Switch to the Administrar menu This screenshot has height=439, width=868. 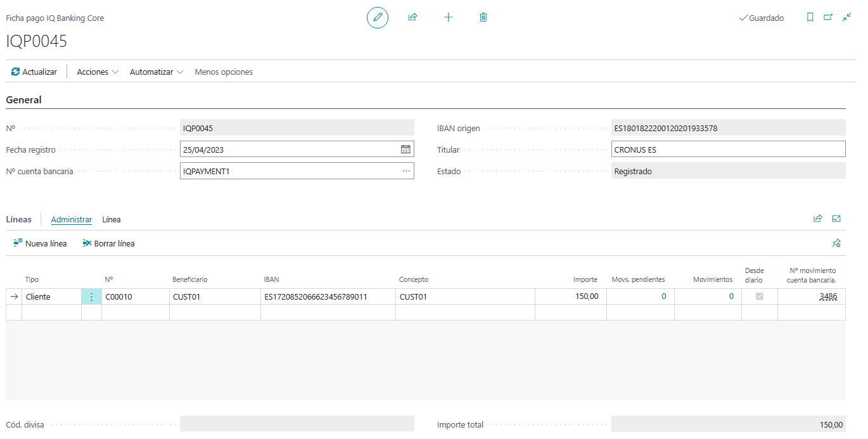coord(71,219)
